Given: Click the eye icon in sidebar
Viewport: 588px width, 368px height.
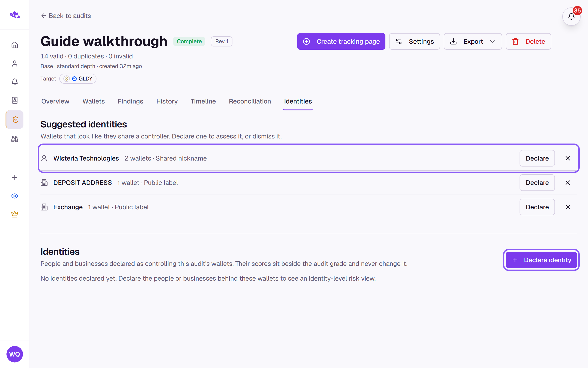Looking at the screenshot, I should point(14,196).
